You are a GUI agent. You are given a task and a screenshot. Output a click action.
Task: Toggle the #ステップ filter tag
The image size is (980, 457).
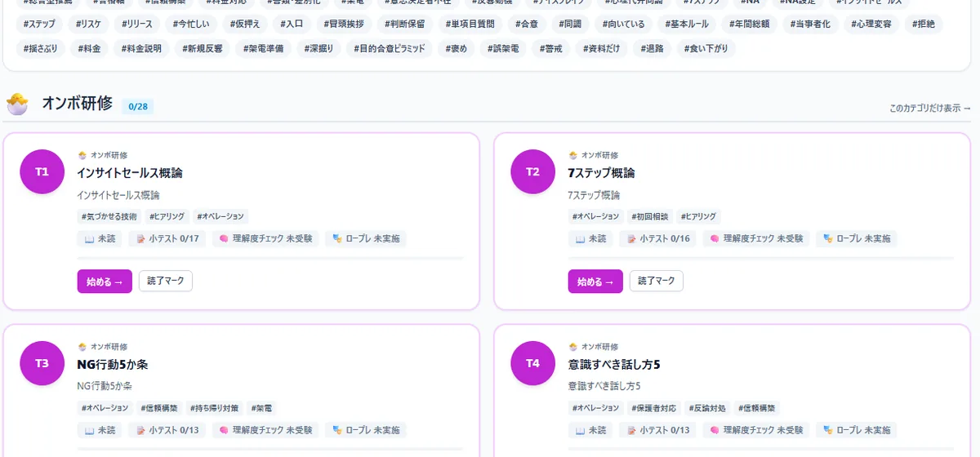tap(39, 24)
